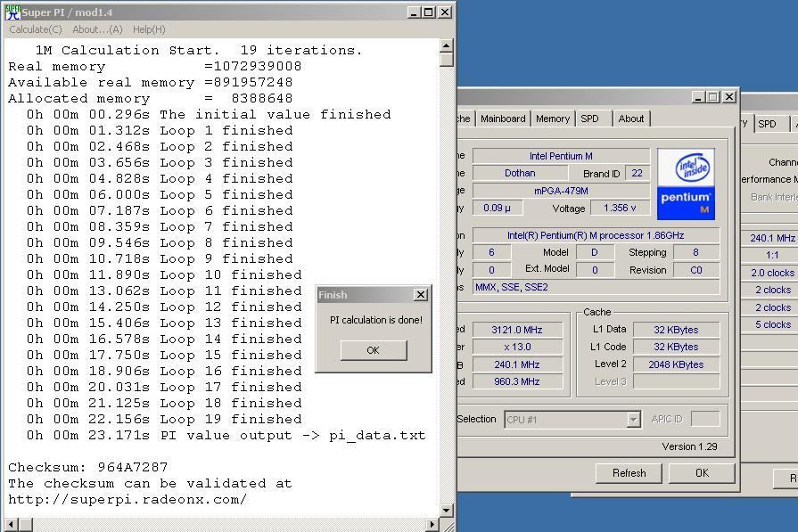Viewport: 798px width, 532px height.
Task: Close the CPU-Z window
Action: click(729, 96)
